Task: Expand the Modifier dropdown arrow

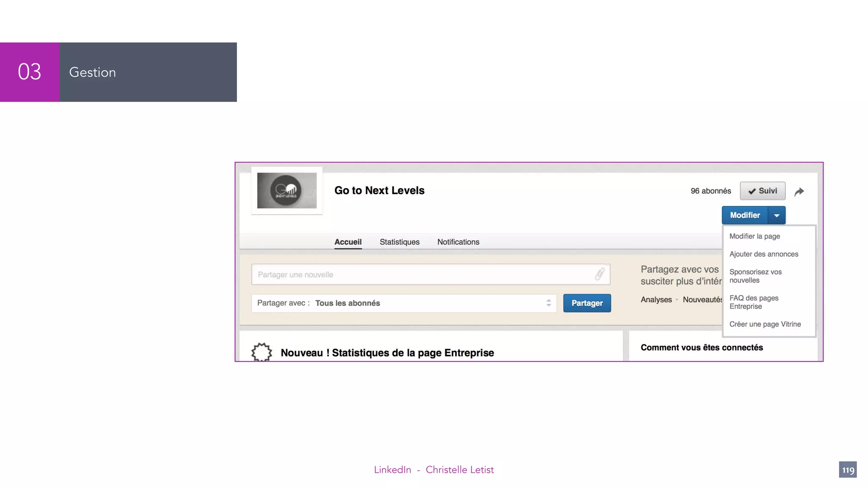Action: pos(776,215)
